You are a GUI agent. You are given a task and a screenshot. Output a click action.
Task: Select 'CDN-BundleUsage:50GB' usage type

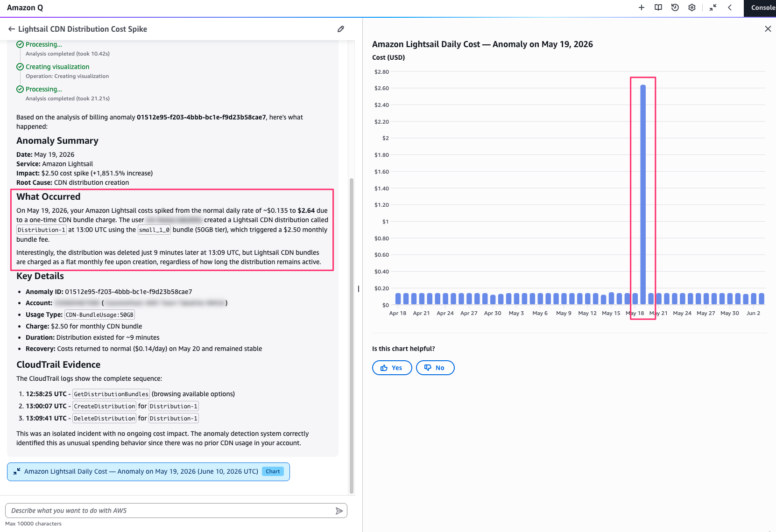(x=99, y=315)
